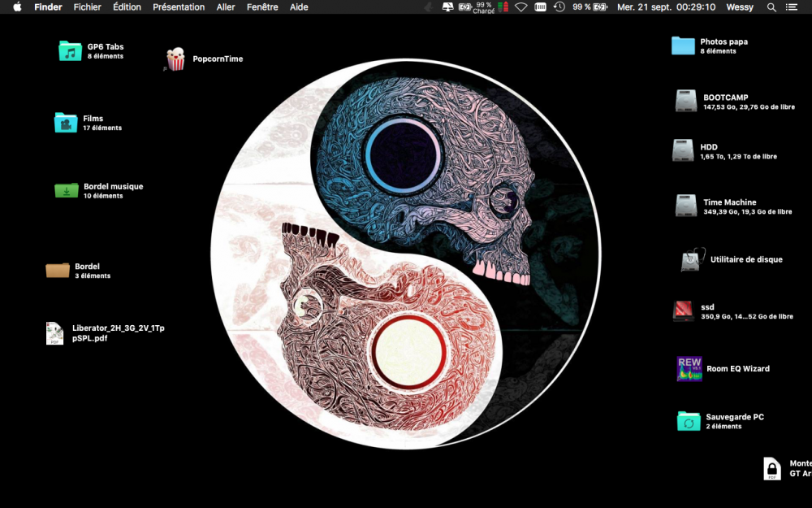Select the Films folder icon
812x508 pixels.
pos(66,123)
